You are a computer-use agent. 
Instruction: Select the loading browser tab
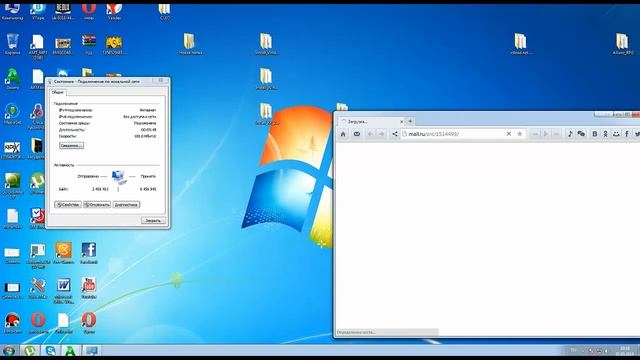(371, 122)
